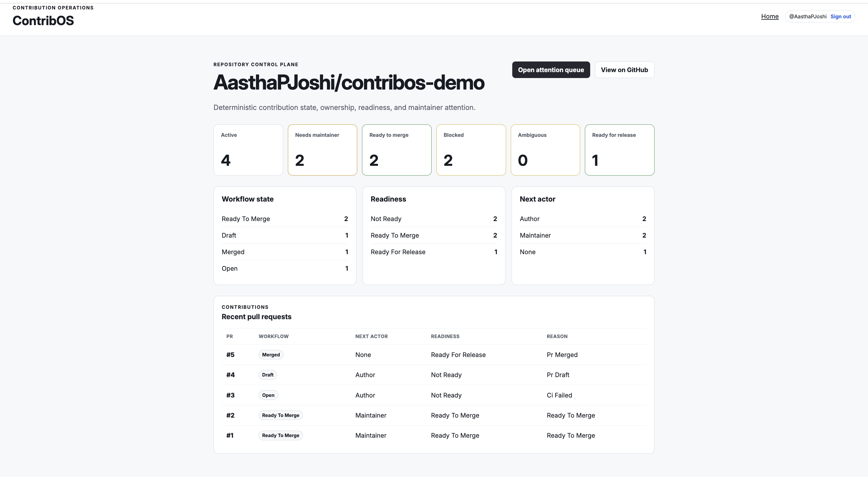
Task: Click Author row in Next actor
Action: click(x=583, y=219)
